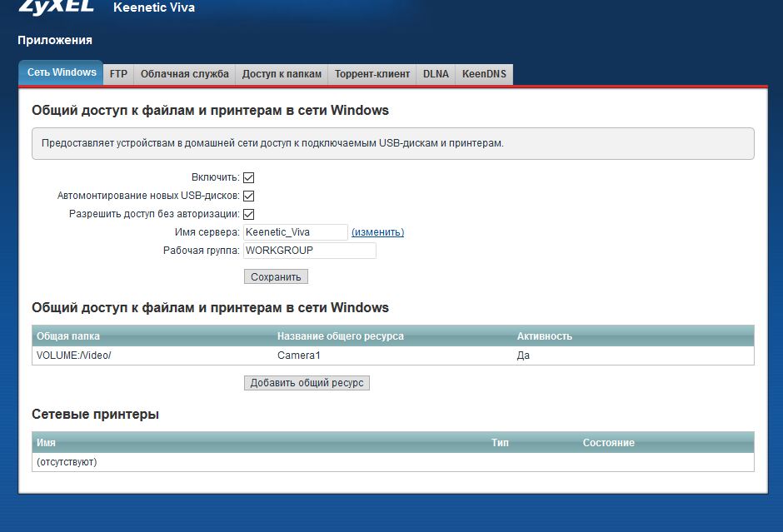Click the Общая папка column header
The width and height of the screenshot is (783, 532).
68,336
